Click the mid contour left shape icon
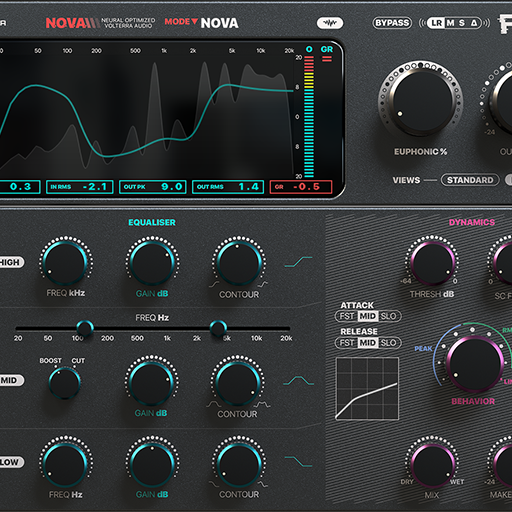The height and width of the screenshot is (512, 512). (213, 404)
